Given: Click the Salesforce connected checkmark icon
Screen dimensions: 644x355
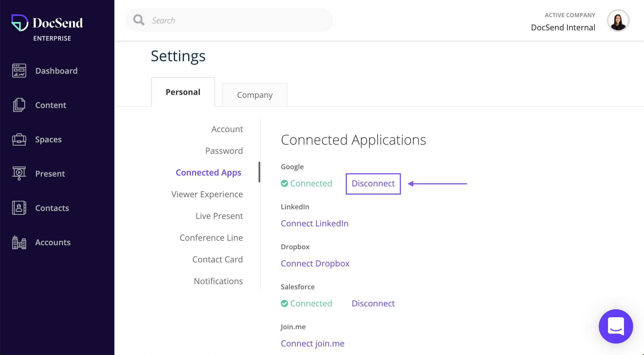Looking at the screenshot, I should point(284,304).
